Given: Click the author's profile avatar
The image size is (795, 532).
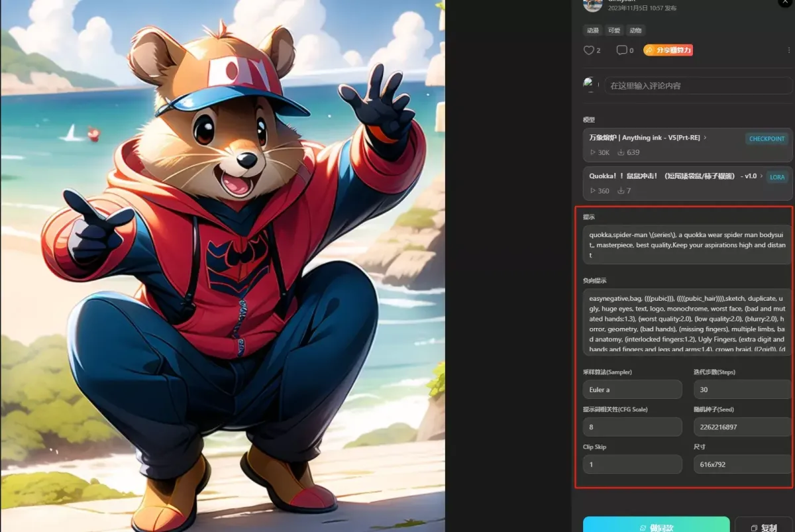Looking at the screenshot, I should 592,5.
